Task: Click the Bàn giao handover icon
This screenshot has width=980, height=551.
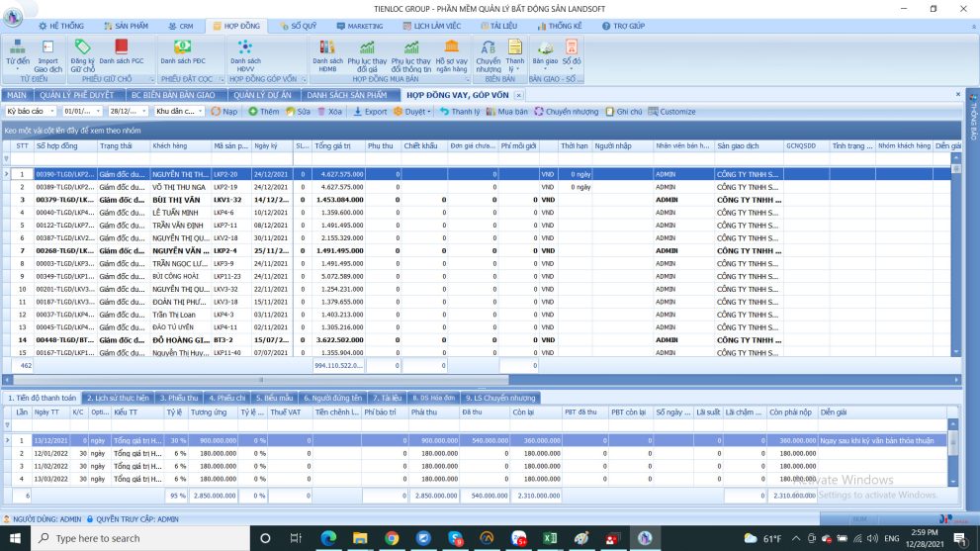Action: [x=545, y=47]
